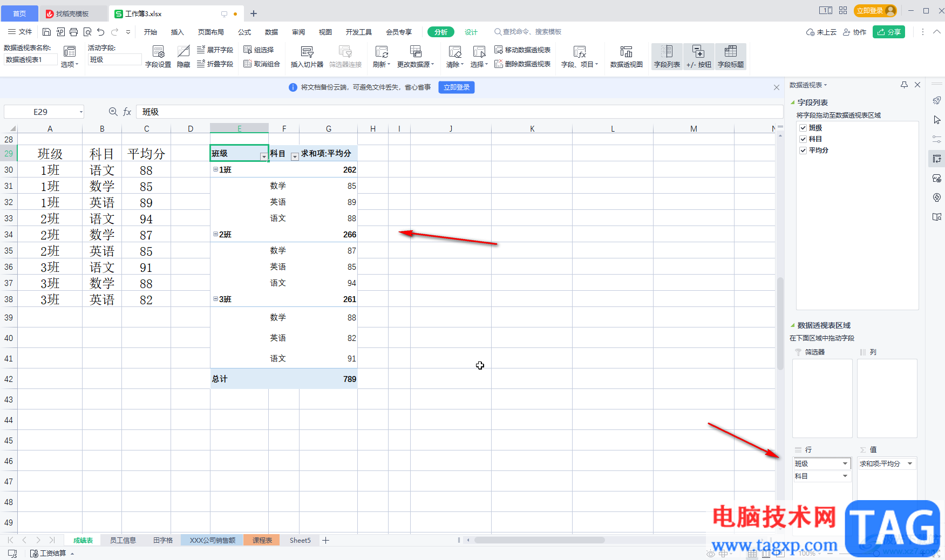Click 移动数据透视表 move pivot table

[522, 50]
